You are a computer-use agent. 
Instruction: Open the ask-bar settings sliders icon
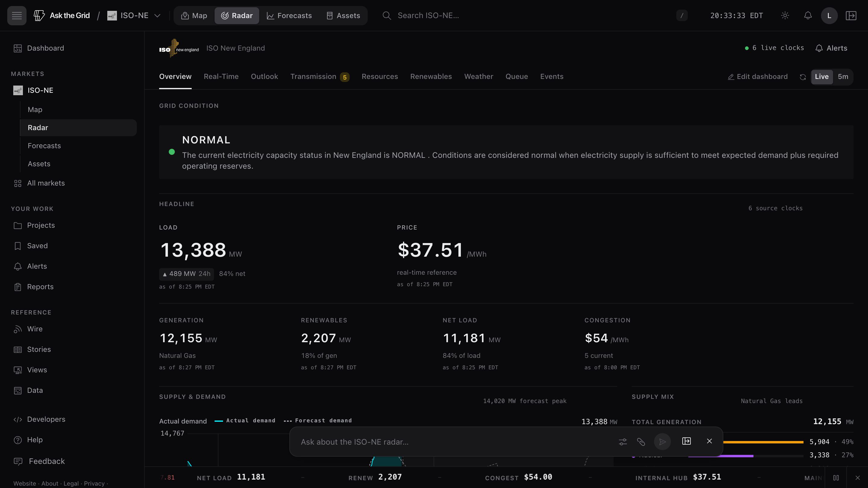click(x=623, y=442)
